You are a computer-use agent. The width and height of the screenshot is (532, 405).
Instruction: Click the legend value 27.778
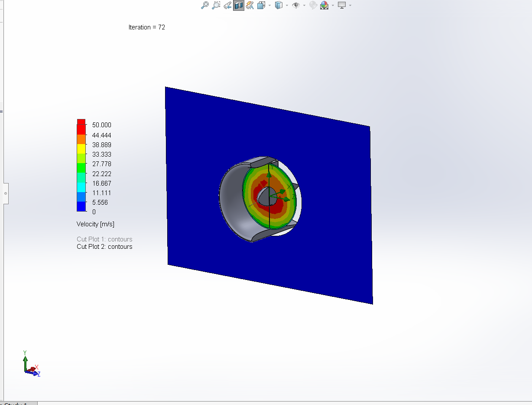[x=102, y=164]
